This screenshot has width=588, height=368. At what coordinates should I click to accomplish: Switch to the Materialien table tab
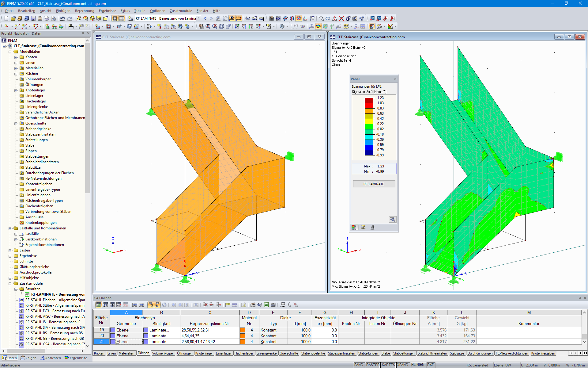click(x=126, y=353)
